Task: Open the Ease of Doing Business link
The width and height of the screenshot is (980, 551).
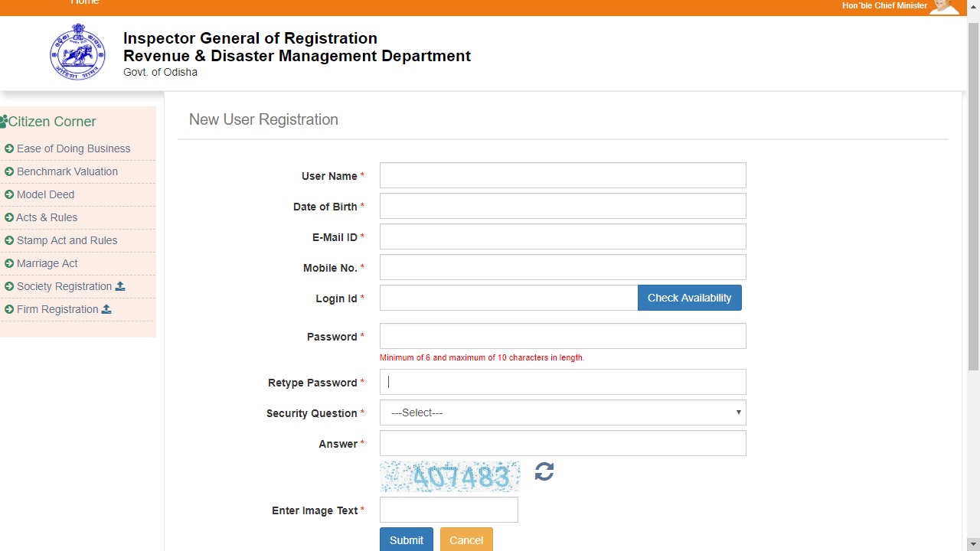Action: 73,148
